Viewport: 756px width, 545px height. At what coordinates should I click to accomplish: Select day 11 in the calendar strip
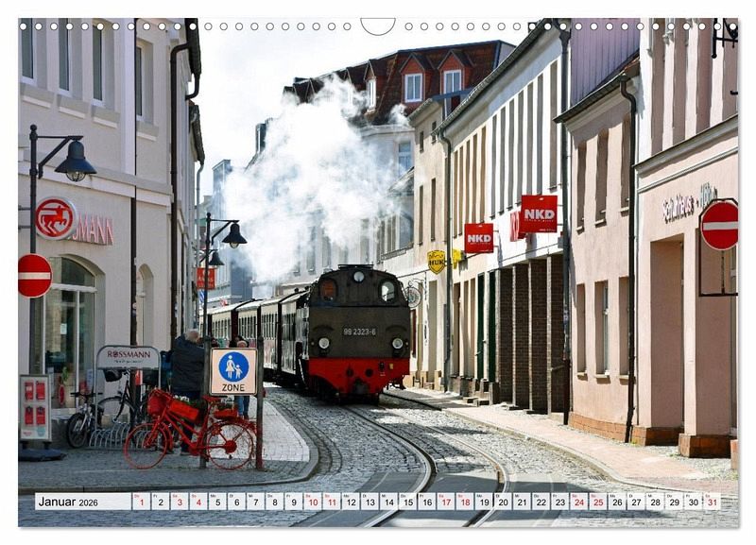pos(332,502)
